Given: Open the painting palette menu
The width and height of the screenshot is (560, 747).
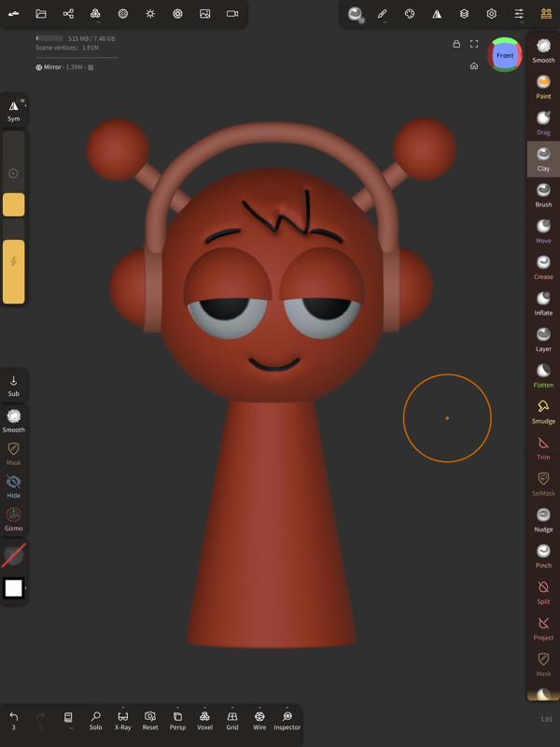Looking at the screenshot, I should pyautogui.click(x=410, y=14).
